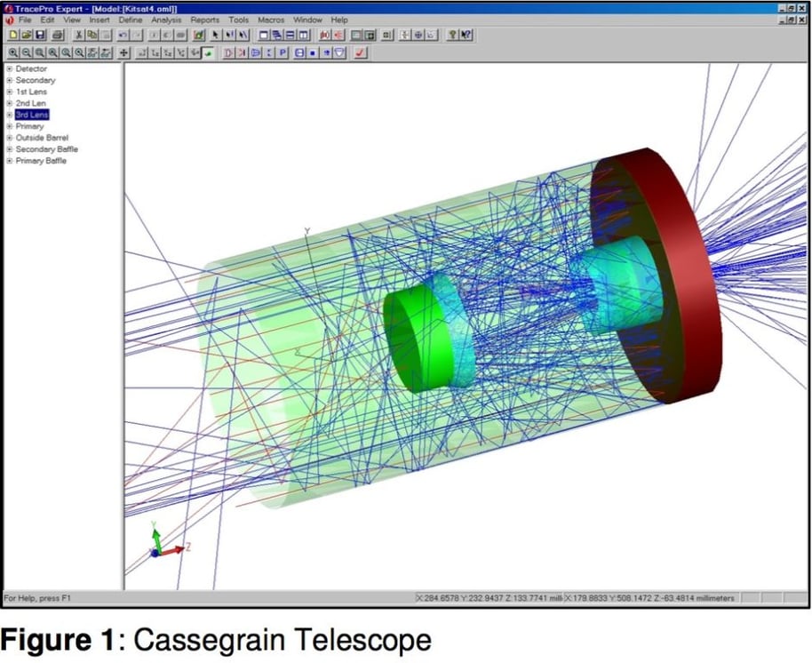Toggle the pressed green view mode button
Viewport: 812px width, 663px height.
point(207,52)
